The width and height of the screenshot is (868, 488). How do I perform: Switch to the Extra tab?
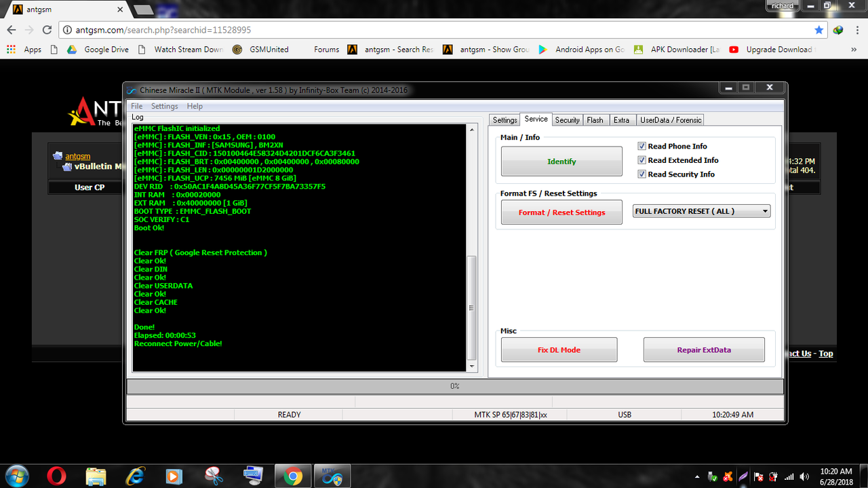point(622,120)
